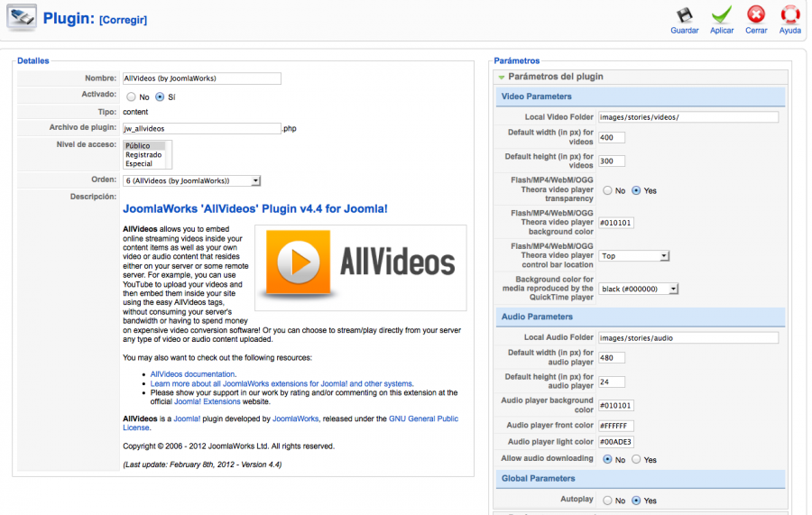This screenshot has width=812, height=515.
Task: Select No for video player transparency
Action: click(x=607, y=190)
